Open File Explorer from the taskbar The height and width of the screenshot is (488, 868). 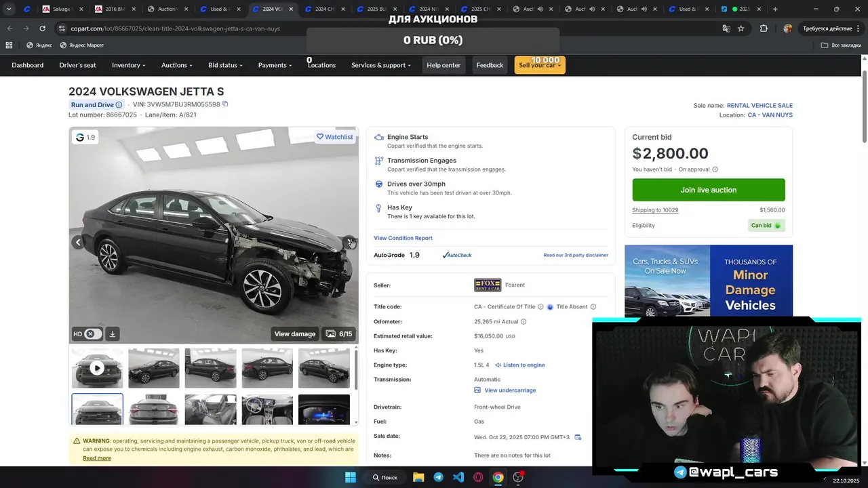point(418,477)
